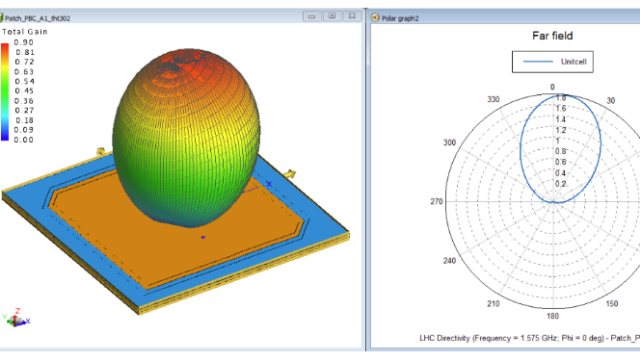Click the 'Patch_PBC_A1_tht302' window title text
Viewport: 640px width, 360px height.
pyautogui.click(x=38, y=18)
